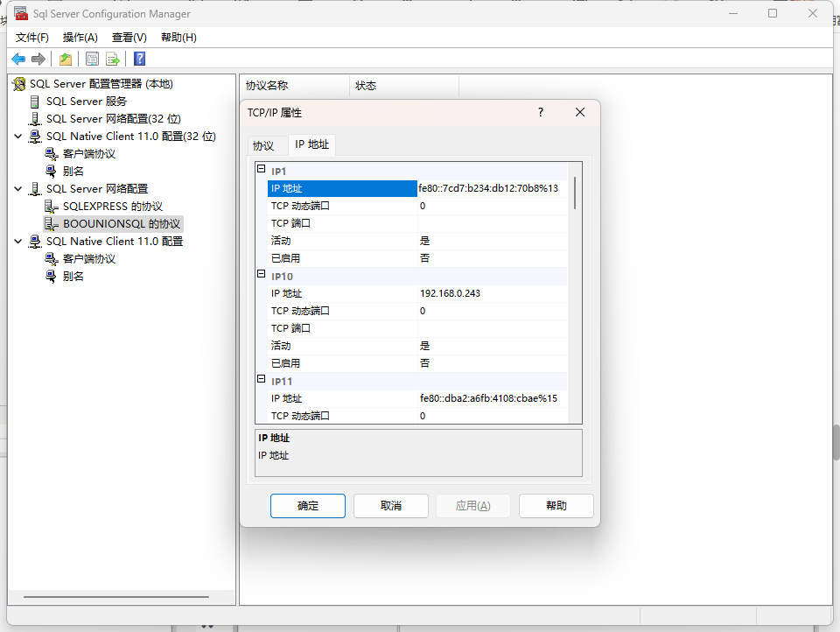840x632 pixels.
Task: Select the IP 地址 tab
Action: point(311,144)
